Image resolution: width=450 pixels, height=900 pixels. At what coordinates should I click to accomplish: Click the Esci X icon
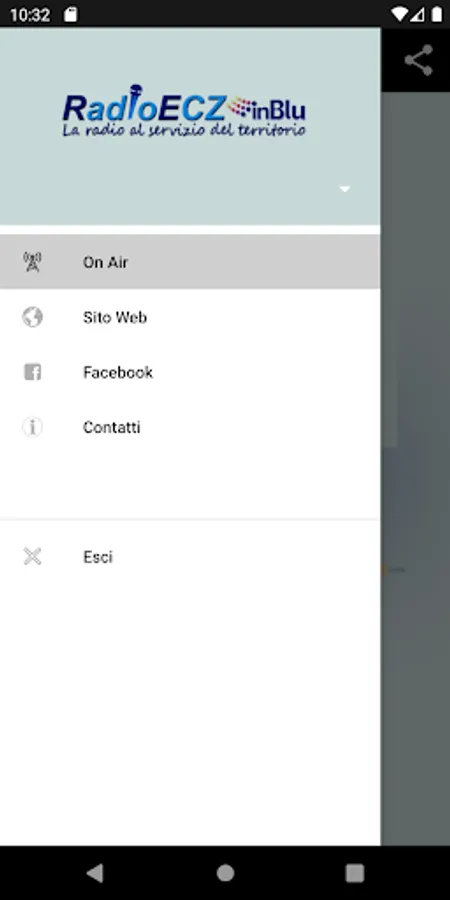click(x=32, y=556)
